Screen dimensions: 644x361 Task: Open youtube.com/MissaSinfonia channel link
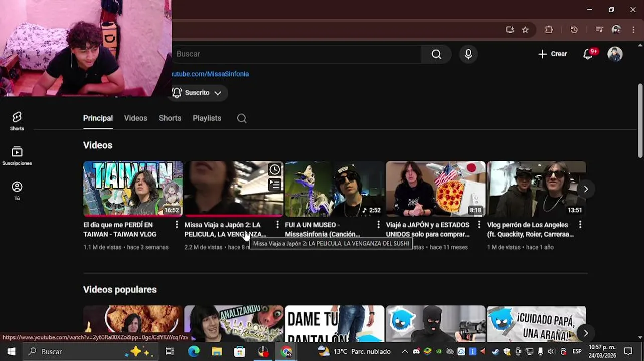pos(210,74)
